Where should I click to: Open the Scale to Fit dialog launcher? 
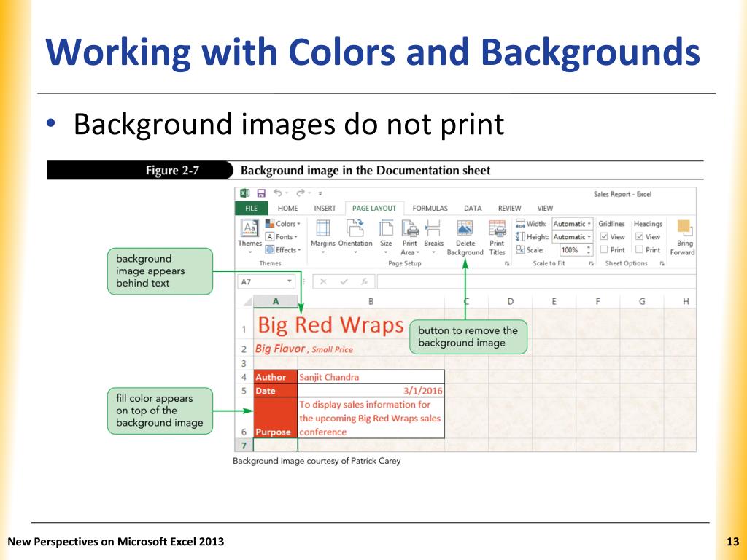pyautogui.click(x=591, y=263)
